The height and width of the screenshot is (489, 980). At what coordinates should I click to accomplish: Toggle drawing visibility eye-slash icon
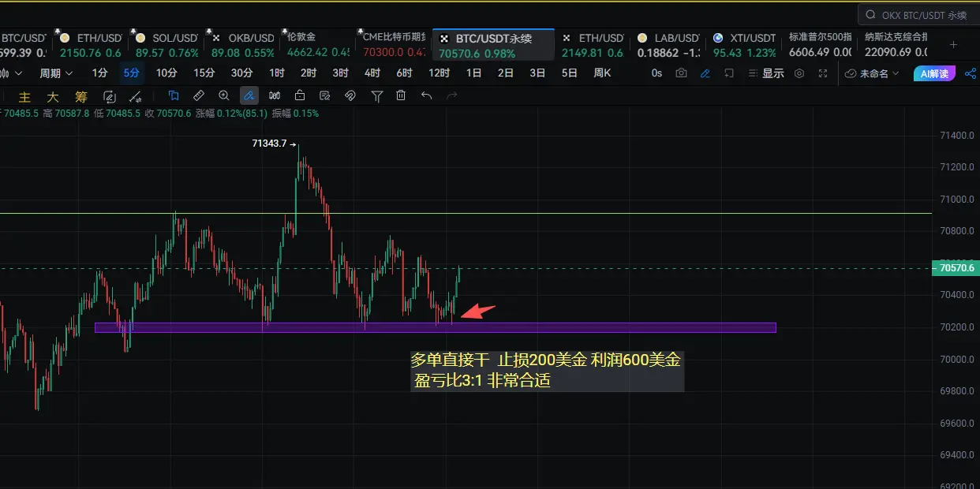[350, 95]
